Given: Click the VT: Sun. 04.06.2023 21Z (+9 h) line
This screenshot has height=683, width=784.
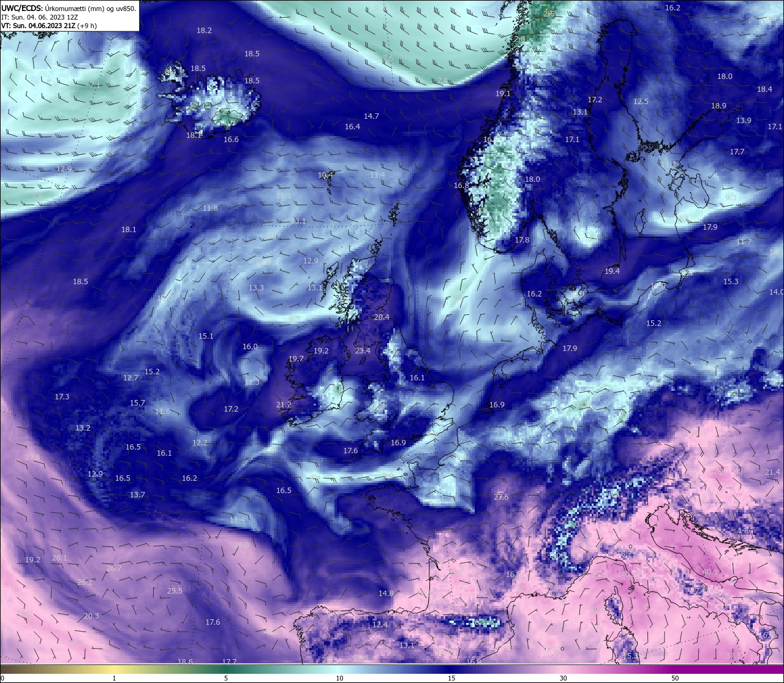Looking at the screenshot, I should [49, 26].
